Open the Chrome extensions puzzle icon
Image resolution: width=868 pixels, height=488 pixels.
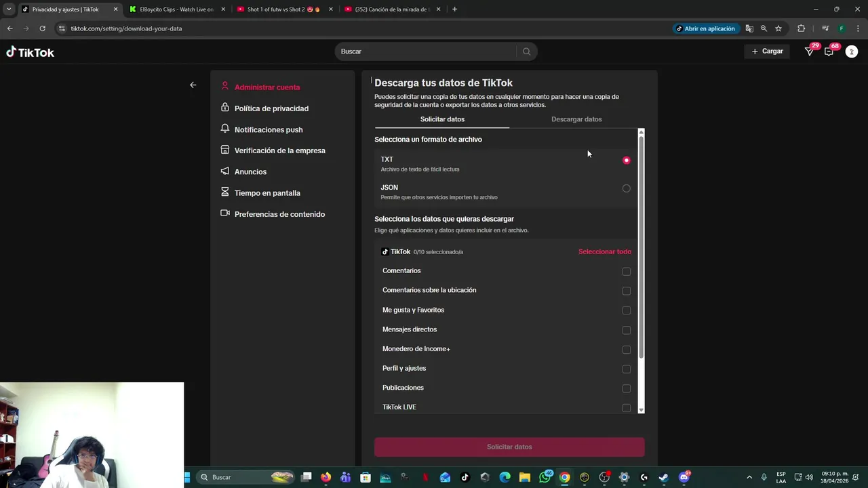click(802, 28)
